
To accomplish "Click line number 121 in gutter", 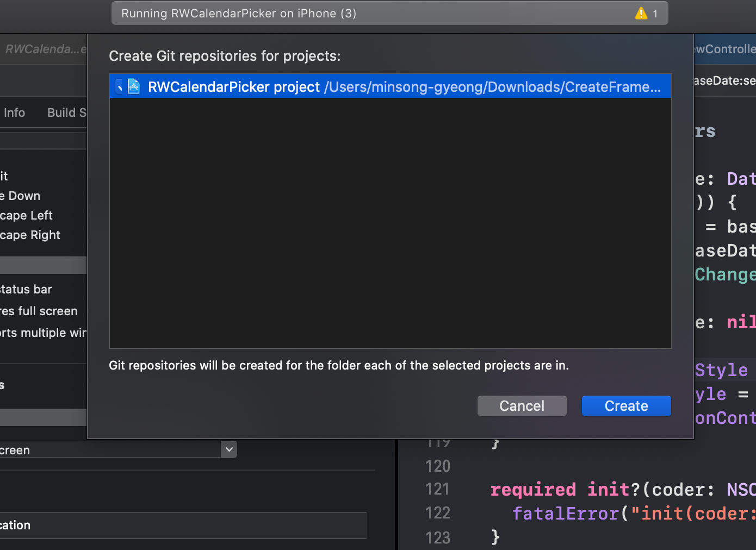I will tap(437, 489).
